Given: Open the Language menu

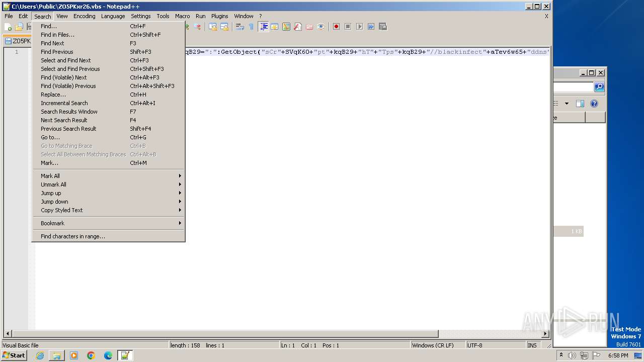Looking at the screenshot, I should point(113,16).
